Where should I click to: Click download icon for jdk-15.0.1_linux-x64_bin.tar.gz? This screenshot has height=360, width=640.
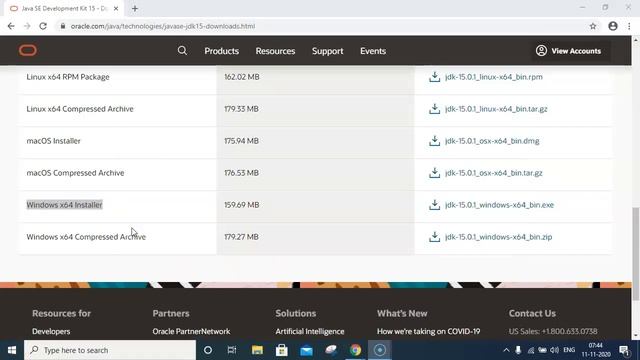coord(434,109)
